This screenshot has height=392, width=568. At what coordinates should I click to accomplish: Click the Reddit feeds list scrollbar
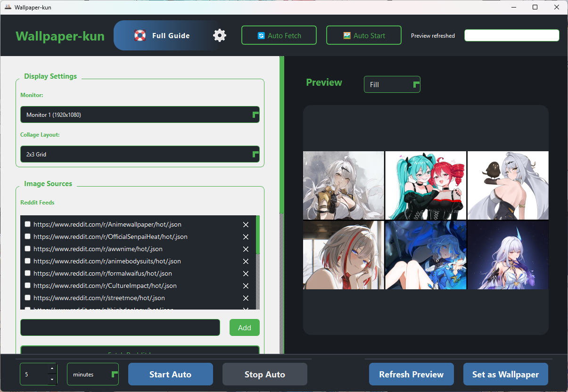click(258, 235)
